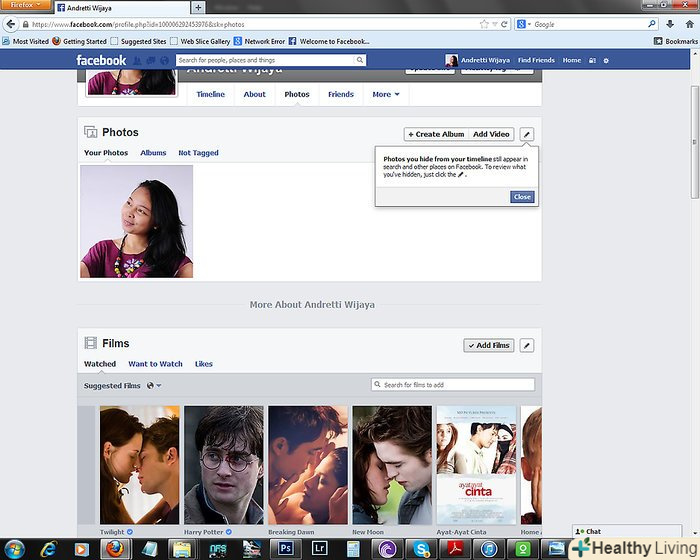Open the Suggested Films privacy dropdown

click(154, 385)
